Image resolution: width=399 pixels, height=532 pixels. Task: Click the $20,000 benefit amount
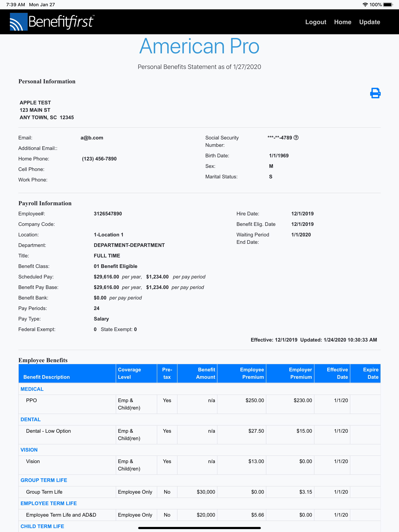coord(206,515)
